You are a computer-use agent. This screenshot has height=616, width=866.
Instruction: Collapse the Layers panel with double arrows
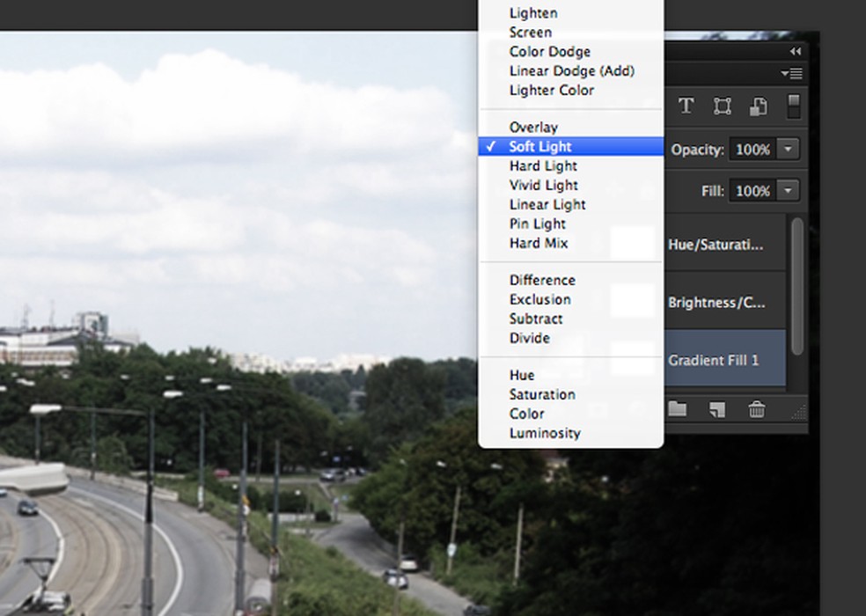click(x=796, y=51)
